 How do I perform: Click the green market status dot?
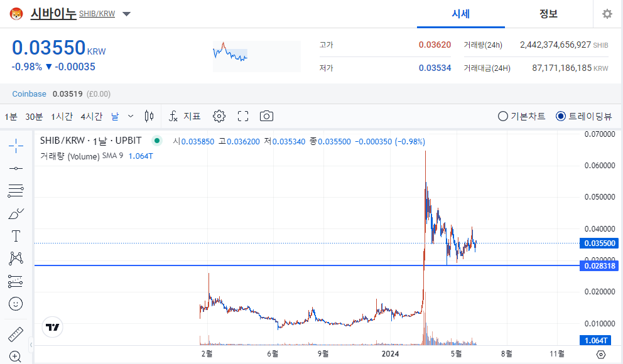[157, 141]
